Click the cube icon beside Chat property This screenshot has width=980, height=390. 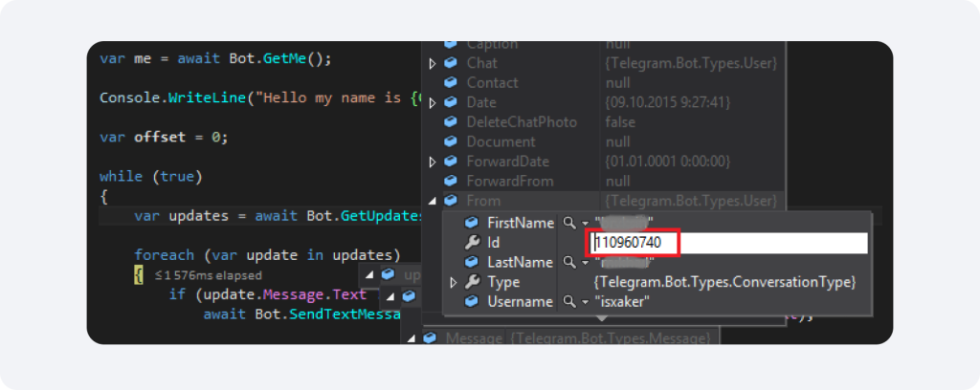tap(450, 63)
